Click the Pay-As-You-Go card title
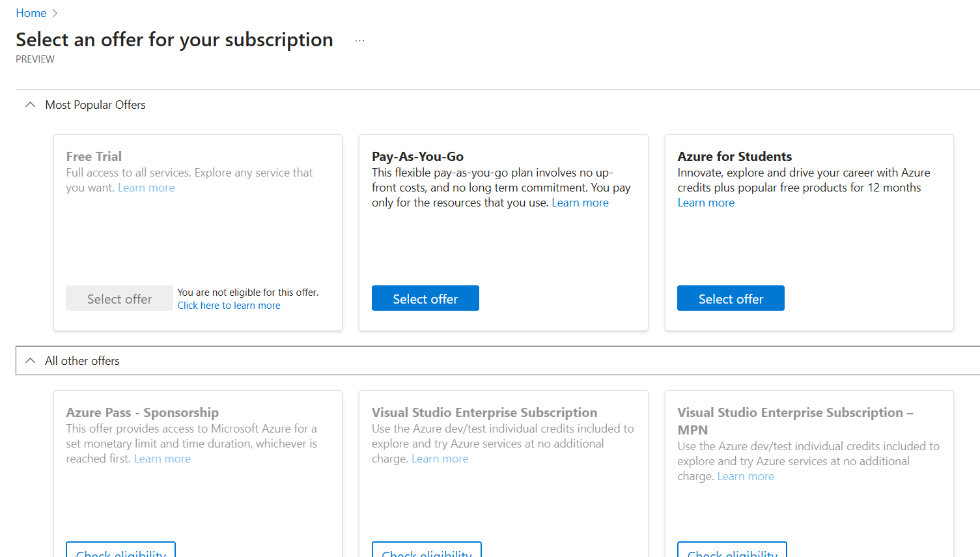The image size is (980, 557). click(417, 156)
